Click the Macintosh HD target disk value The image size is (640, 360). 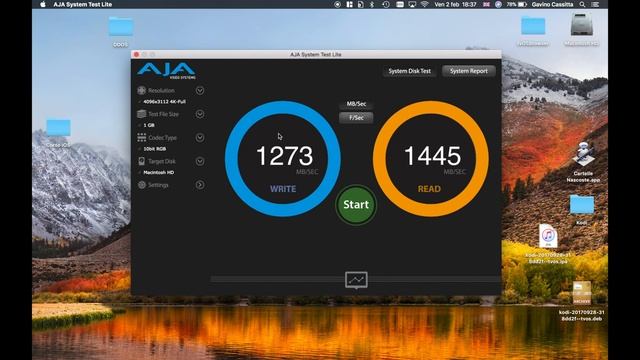[158, 173]
